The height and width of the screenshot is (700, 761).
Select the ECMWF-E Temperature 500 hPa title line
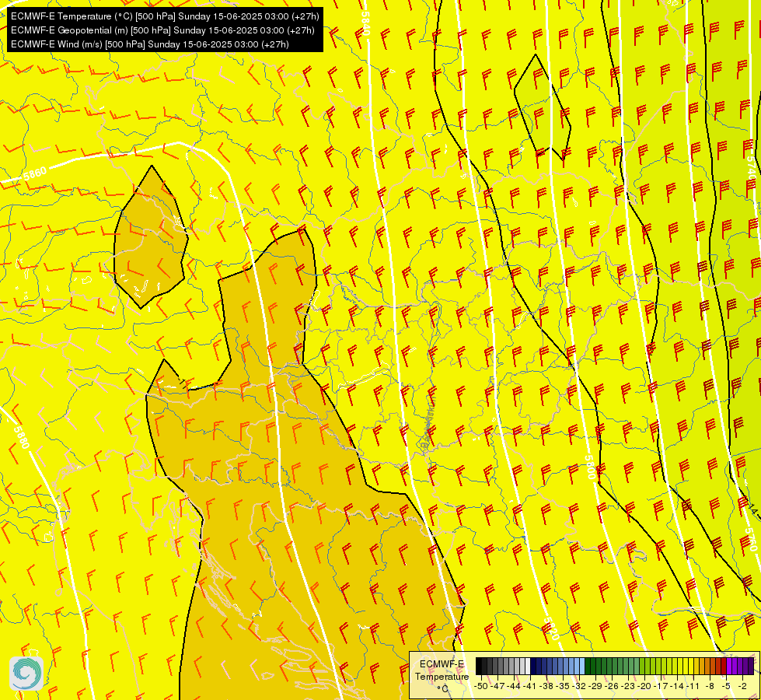tap(165, 16)
